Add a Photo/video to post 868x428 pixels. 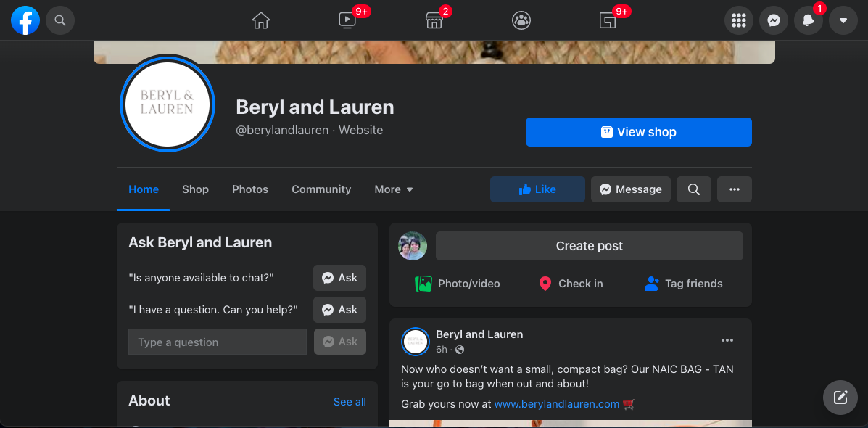coord(458,284)
